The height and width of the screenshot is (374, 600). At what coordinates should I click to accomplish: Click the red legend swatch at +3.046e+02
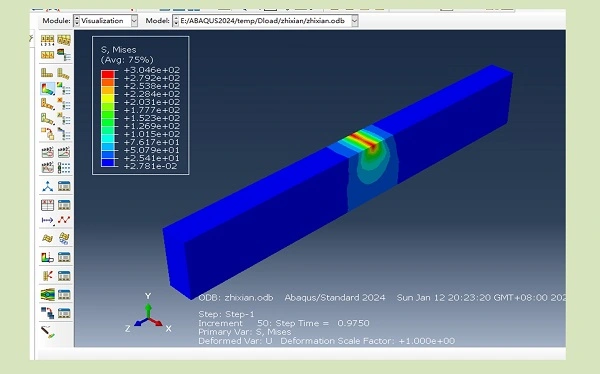108,74
